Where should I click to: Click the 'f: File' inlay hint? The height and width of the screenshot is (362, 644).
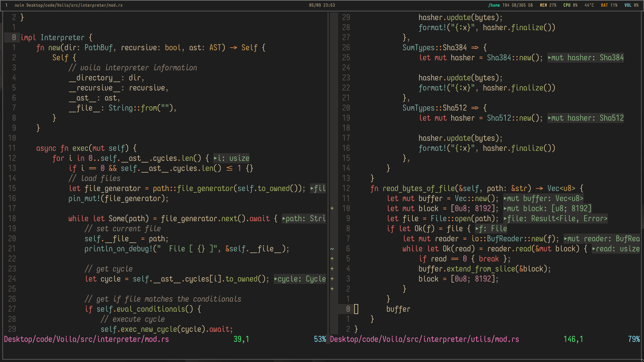click(491, 229)
